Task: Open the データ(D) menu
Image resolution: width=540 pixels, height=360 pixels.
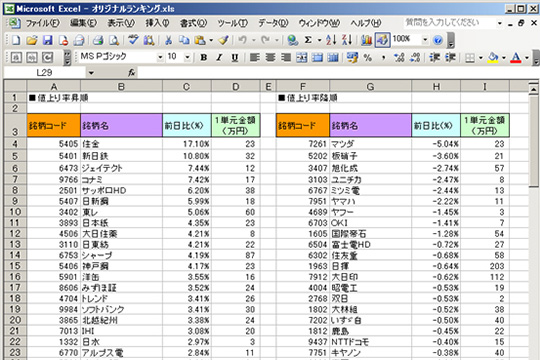Action: click(273, 23)
